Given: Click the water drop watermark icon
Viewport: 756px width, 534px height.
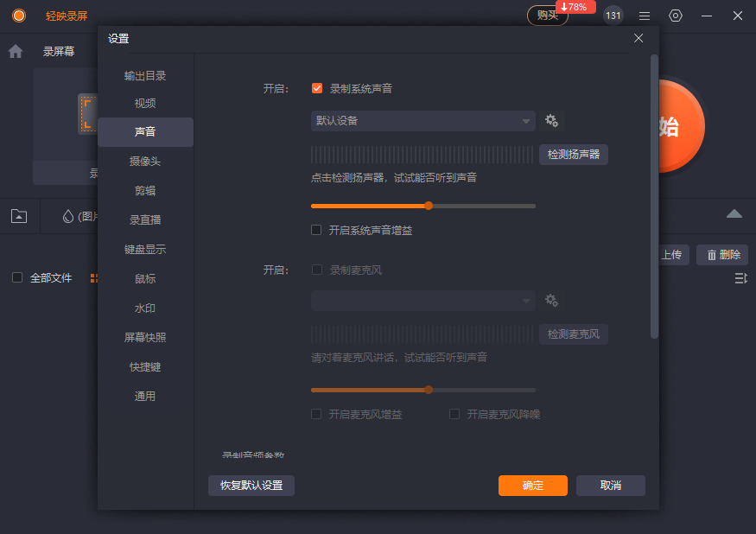Looking at the screenshot, I should click(68, 216).
